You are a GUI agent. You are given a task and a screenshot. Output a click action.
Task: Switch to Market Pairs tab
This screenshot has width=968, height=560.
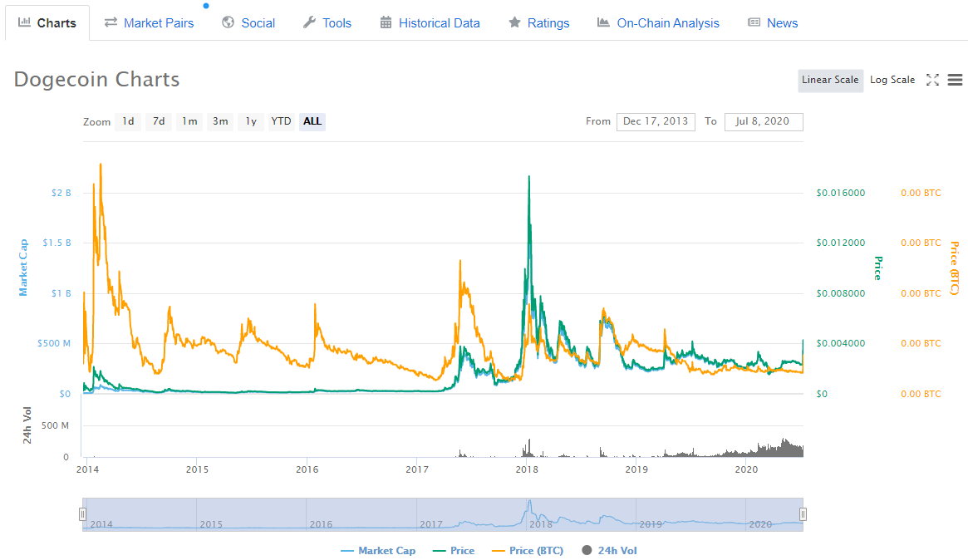pyautogui.click(x=149, y=22)
